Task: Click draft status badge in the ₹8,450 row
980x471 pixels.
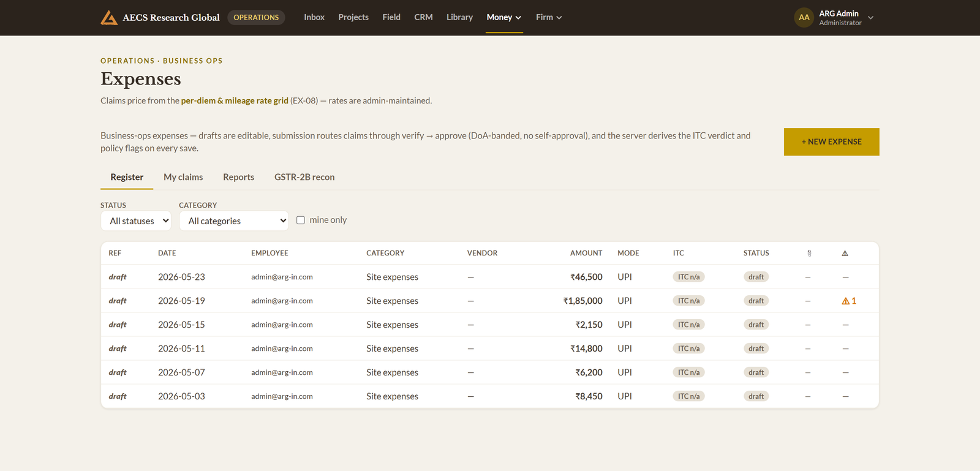Action: [x=756, y=396]
